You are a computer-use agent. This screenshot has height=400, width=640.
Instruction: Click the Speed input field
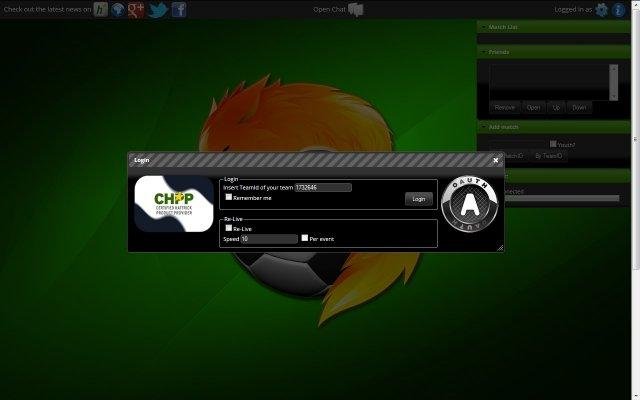point(269,239)
